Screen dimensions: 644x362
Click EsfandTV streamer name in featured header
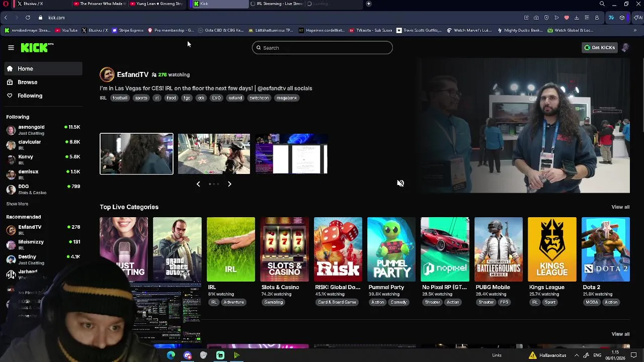[133, 74]
